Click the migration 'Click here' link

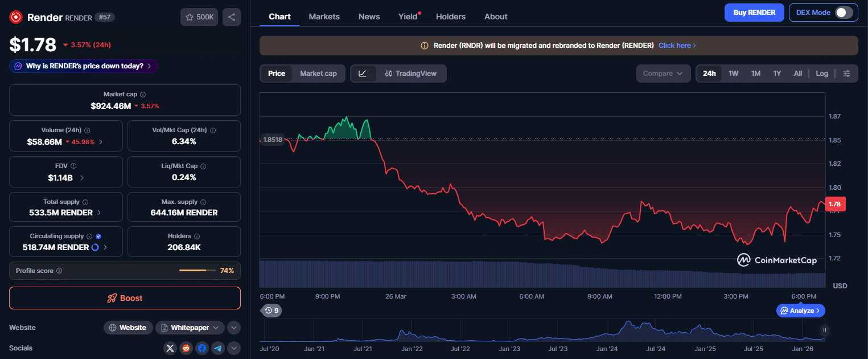tap(677, 46)
